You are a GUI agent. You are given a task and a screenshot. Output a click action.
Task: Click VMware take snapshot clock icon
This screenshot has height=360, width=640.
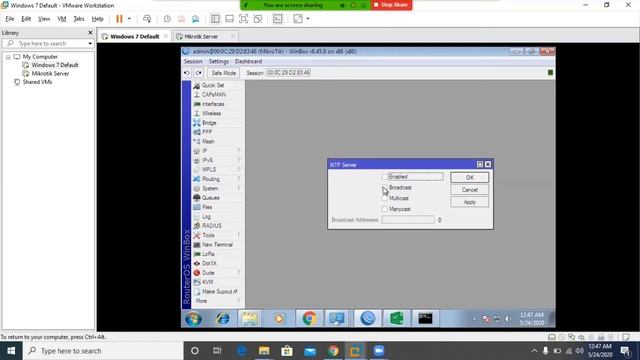click(x=167, y=19)
